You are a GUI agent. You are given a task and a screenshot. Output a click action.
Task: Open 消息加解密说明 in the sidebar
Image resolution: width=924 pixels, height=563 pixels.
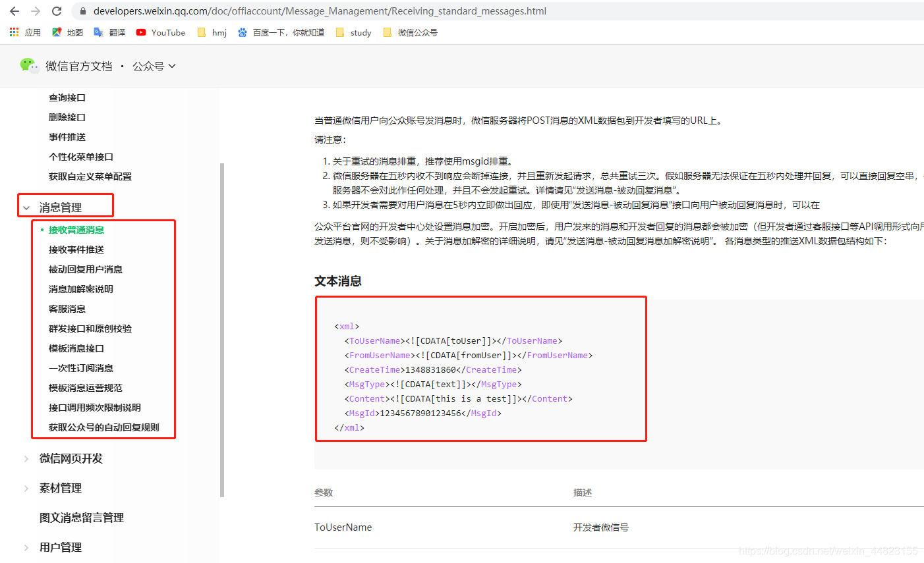81,289
